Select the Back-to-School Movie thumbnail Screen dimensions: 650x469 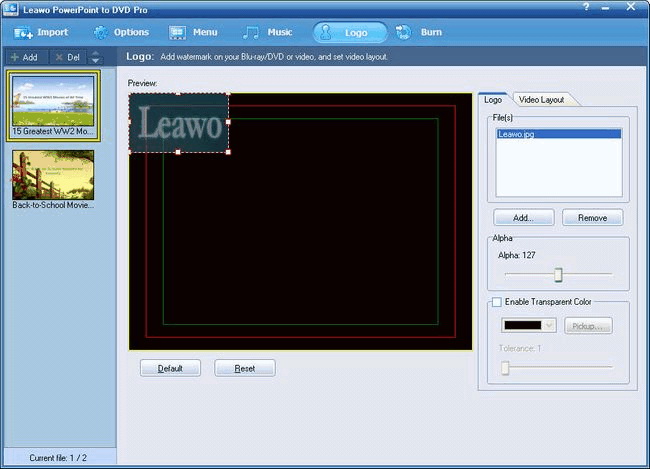click(53, 175)
